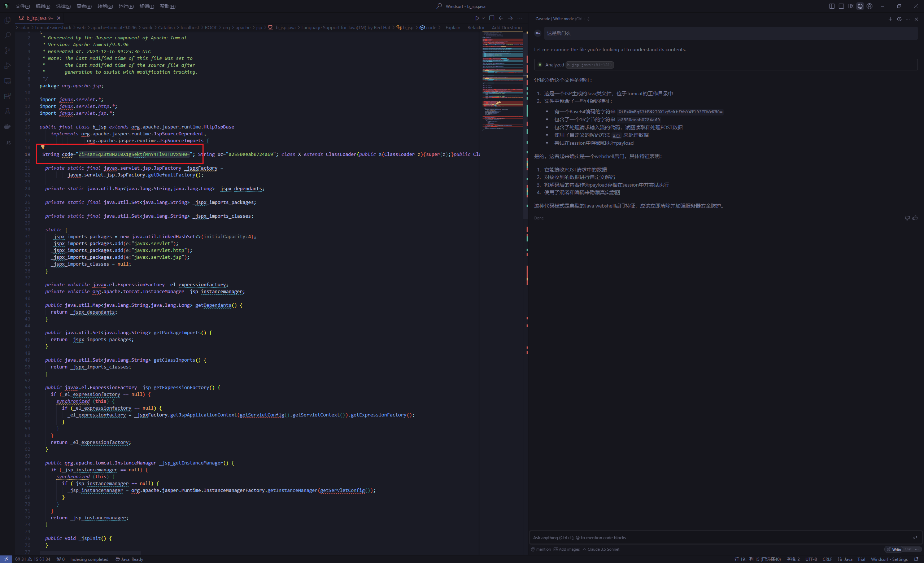
Task: Open the 运行(R) menu
Action: coord(126,6)
